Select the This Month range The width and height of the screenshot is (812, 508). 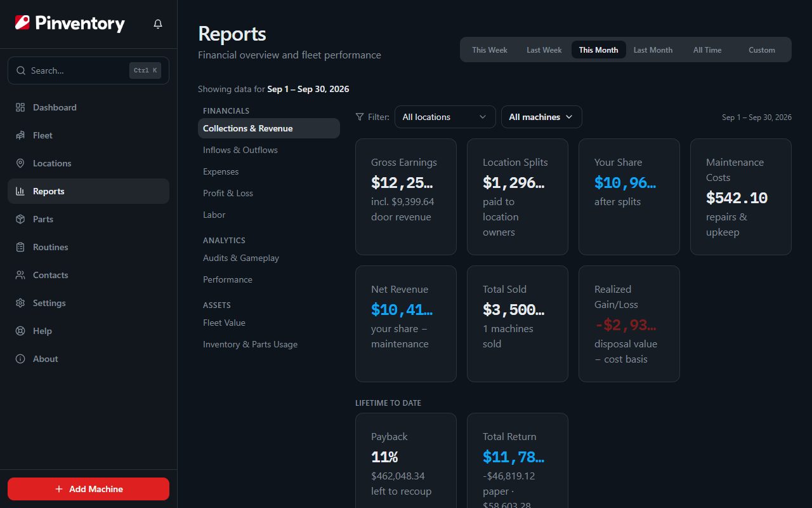598,50
